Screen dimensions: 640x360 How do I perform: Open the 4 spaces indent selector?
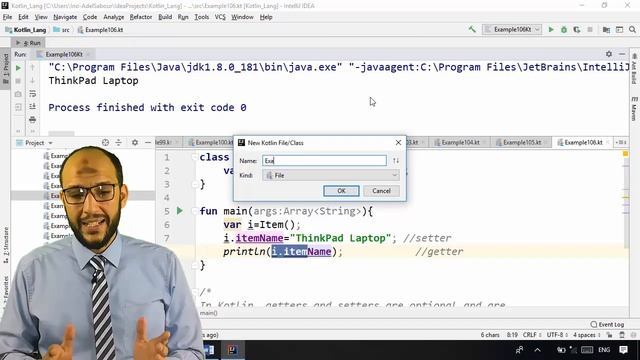[587, 335]
